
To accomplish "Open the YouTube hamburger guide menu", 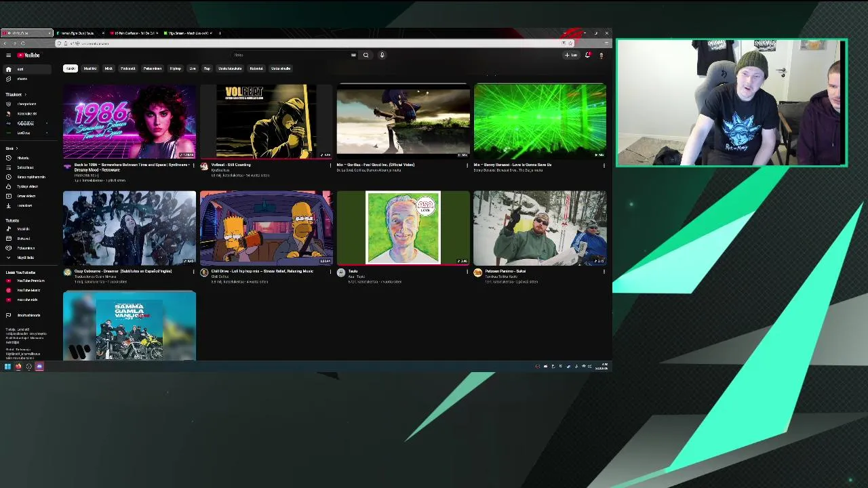I will [x=8, y=56].
